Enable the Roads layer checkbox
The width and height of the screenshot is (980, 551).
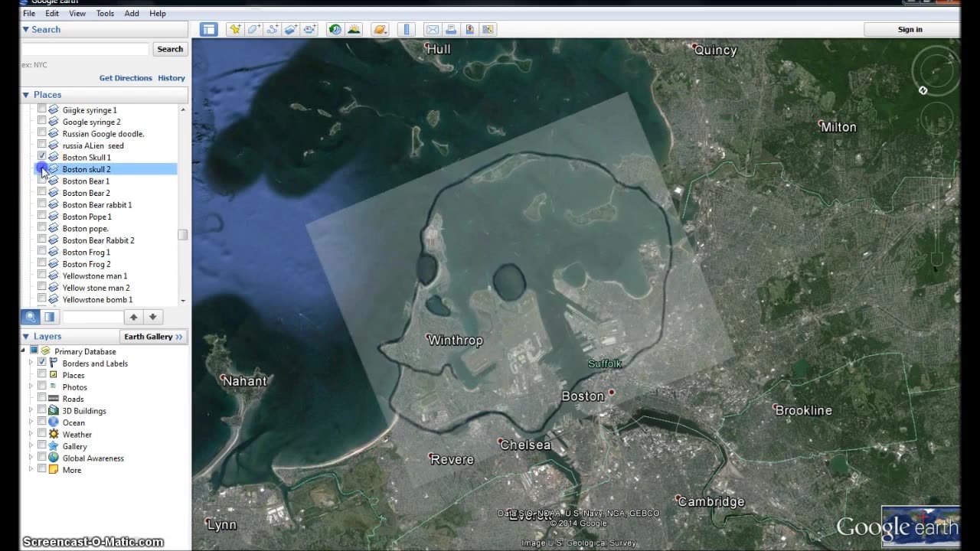pos(42,398)
